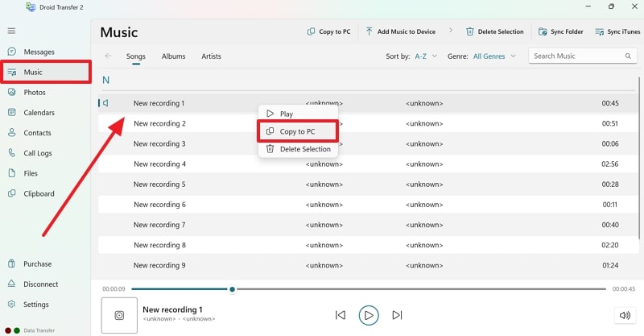
Task: Open the Sort by A-Z dropdown
Action: (426, 56)
